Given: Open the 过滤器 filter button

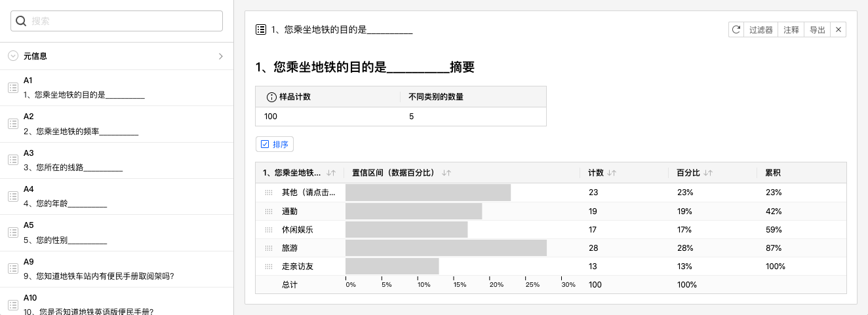Looking at the screenshot, I should point(761,29).
